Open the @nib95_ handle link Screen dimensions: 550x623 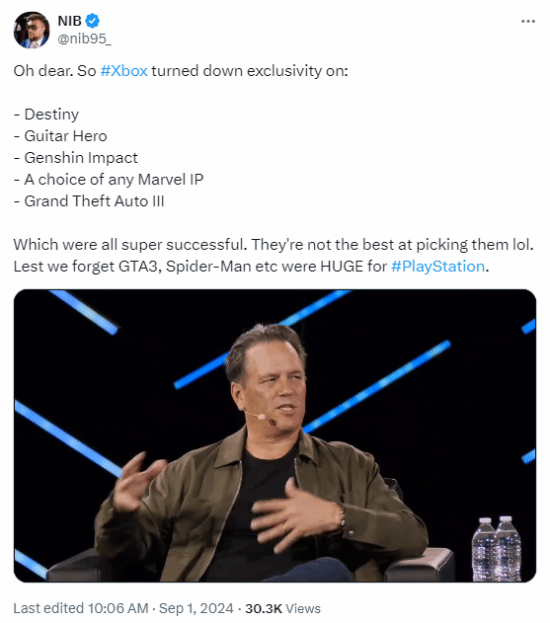(84, 39)
